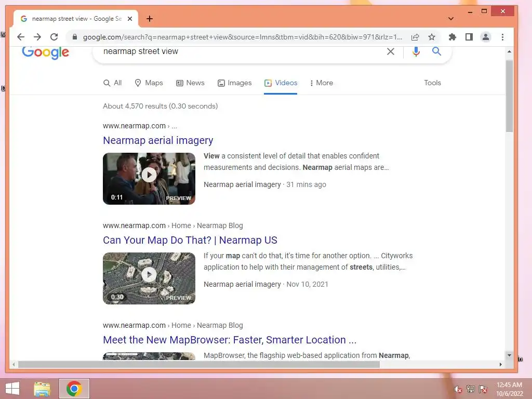The width and height of the screenshot is (532, 399).
Task: Go to Google home via the logo
Action: [46, 52]
